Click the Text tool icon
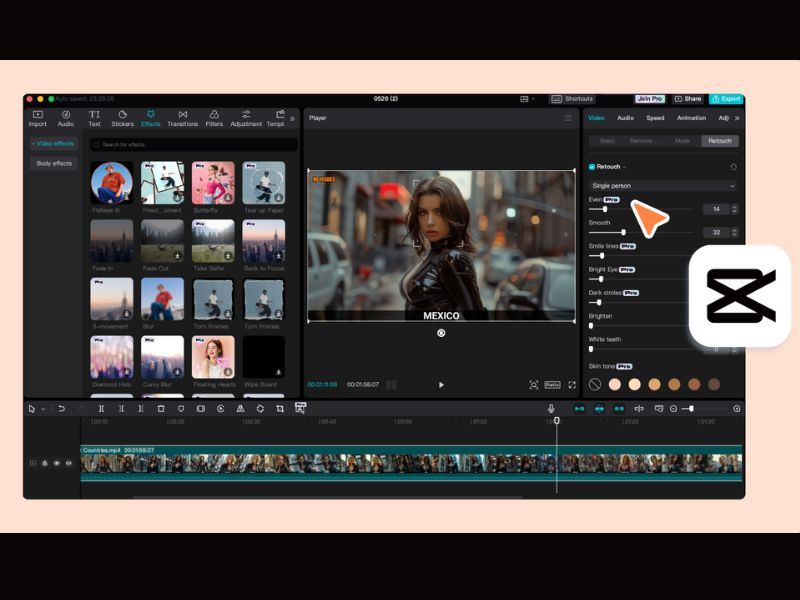Screen dimensions: 800x600 (94, 114)
